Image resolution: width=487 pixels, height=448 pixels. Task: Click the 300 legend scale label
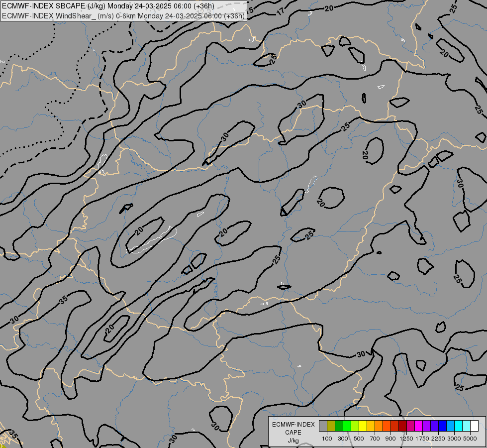tap(343, 439)
